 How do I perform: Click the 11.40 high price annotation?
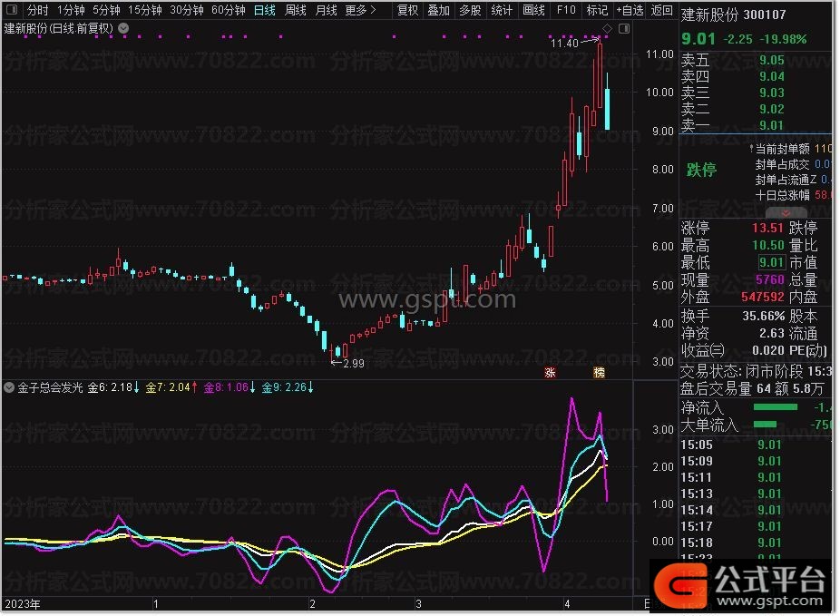tap(564, 43)
